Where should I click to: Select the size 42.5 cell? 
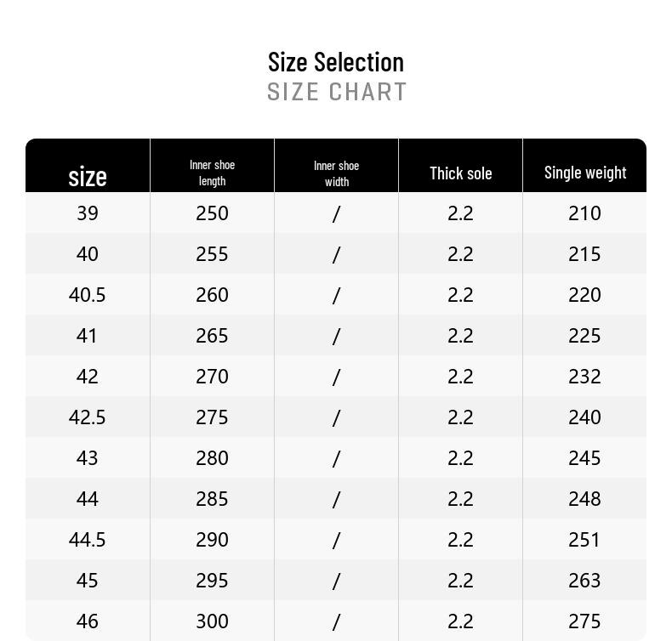point(88,417)
